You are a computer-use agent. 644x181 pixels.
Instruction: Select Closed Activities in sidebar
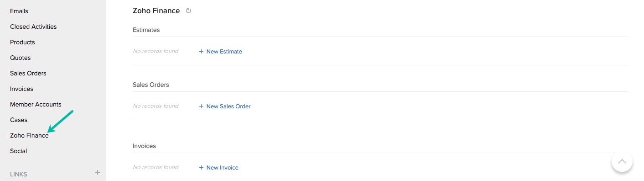click(33, 27)
